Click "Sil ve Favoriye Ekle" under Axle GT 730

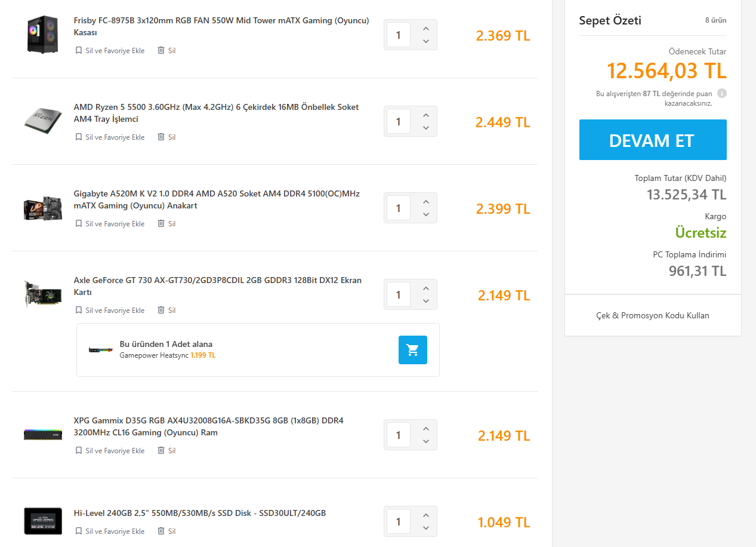tap(115, 311)
